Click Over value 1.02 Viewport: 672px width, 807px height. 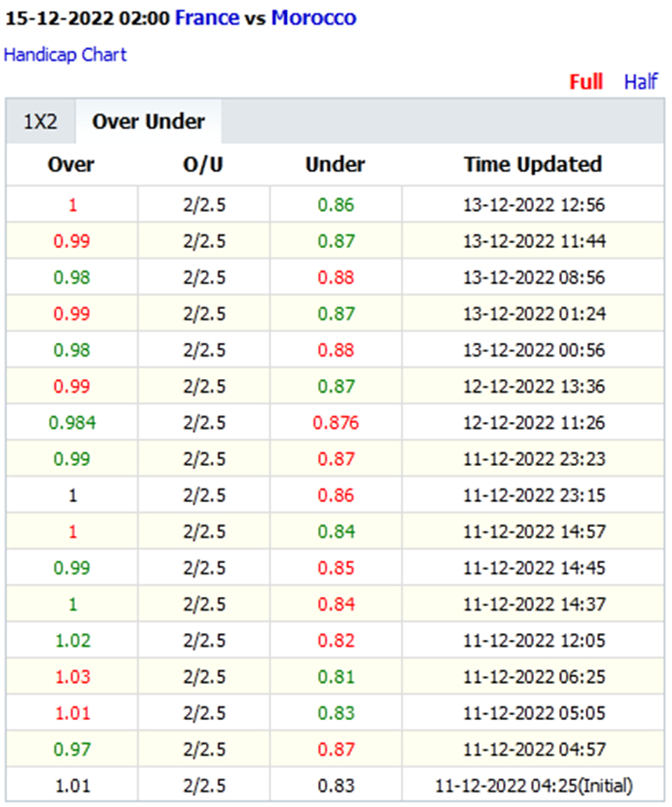(x=72, y=640)
